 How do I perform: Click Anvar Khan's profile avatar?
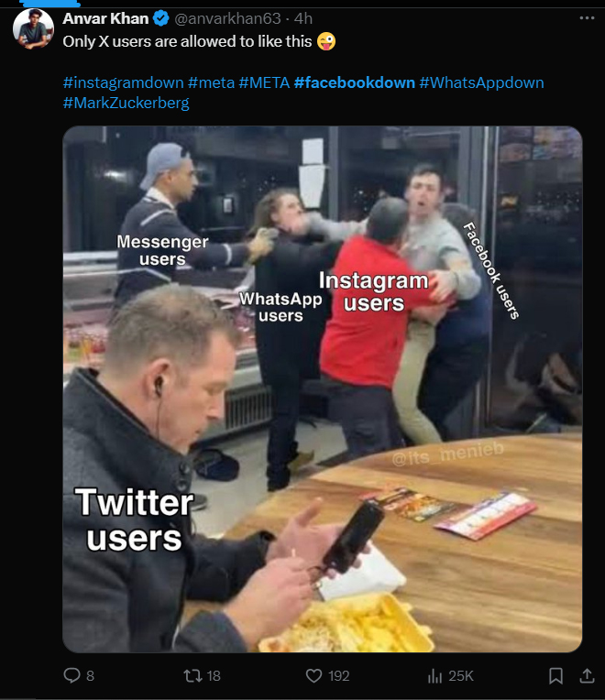34,28
